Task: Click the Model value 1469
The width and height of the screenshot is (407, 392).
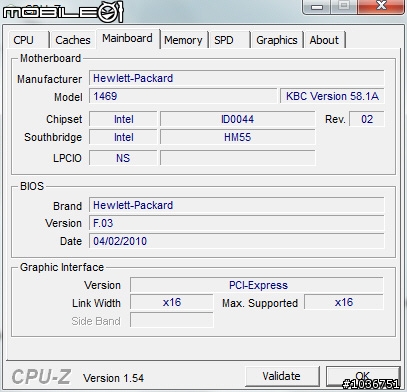Action: [x=183, y=97]
